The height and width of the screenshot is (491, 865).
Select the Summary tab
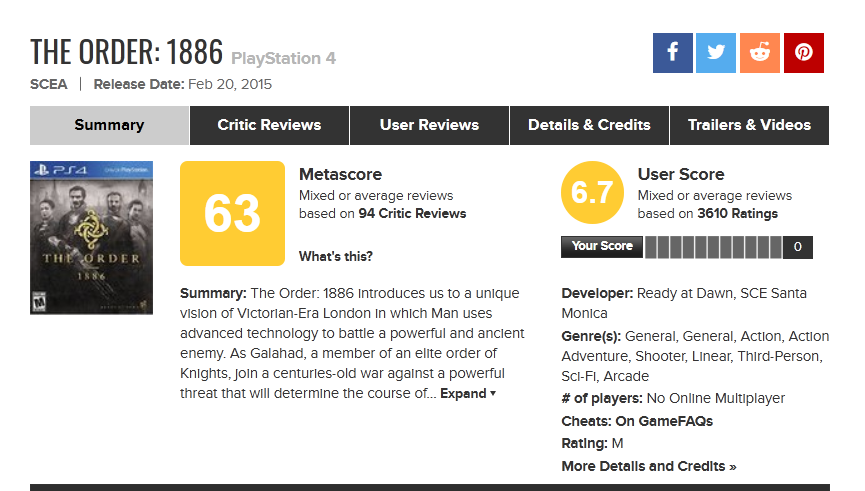click(109, 125)
